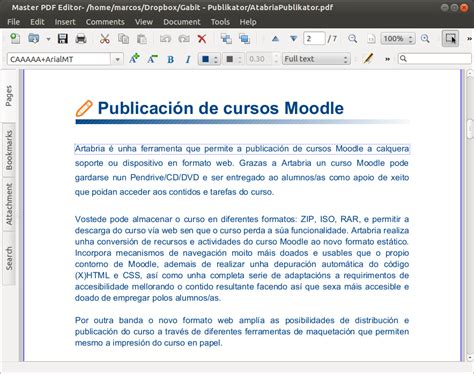Switch to the Pages side tab
474x374 pixels.
(x=9, y=96)
